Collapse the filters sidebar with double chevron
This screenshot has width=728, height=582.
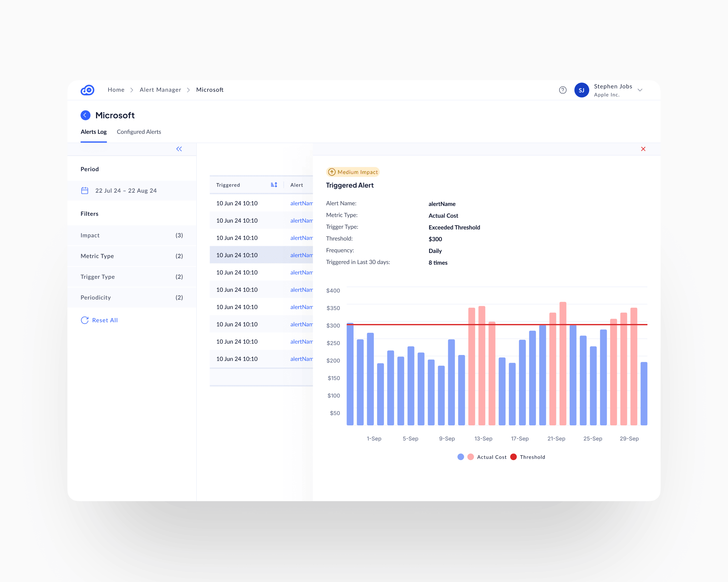[179, 149]
